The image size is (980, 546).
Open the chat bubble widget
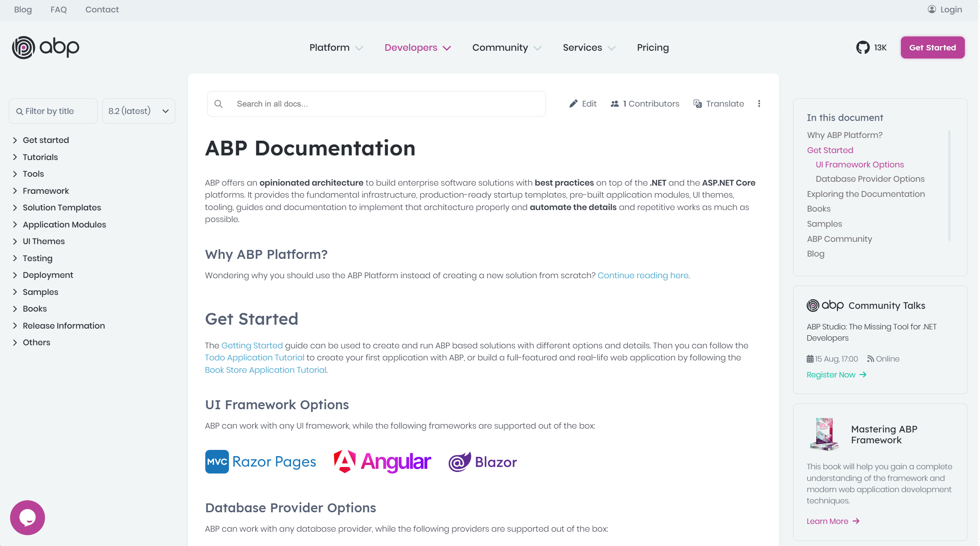point(27,518)
